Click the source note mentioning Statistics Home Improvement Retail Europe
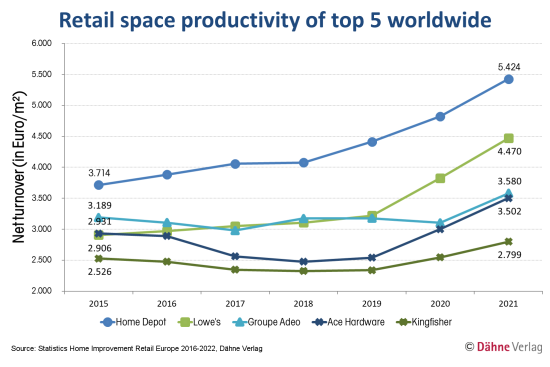 pyautogui.click(x=137, y=349)
